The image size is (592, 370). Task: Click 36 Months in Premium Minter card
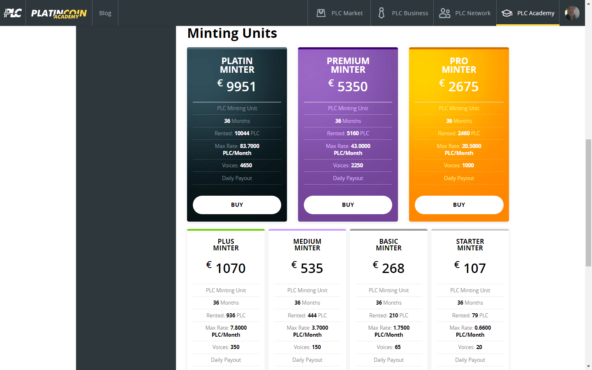click(348, 121)
